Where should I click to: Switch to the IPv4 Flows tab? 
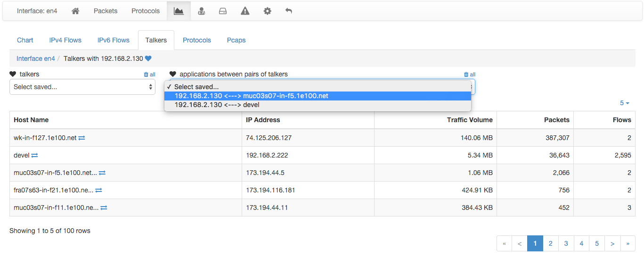[65, 40]
